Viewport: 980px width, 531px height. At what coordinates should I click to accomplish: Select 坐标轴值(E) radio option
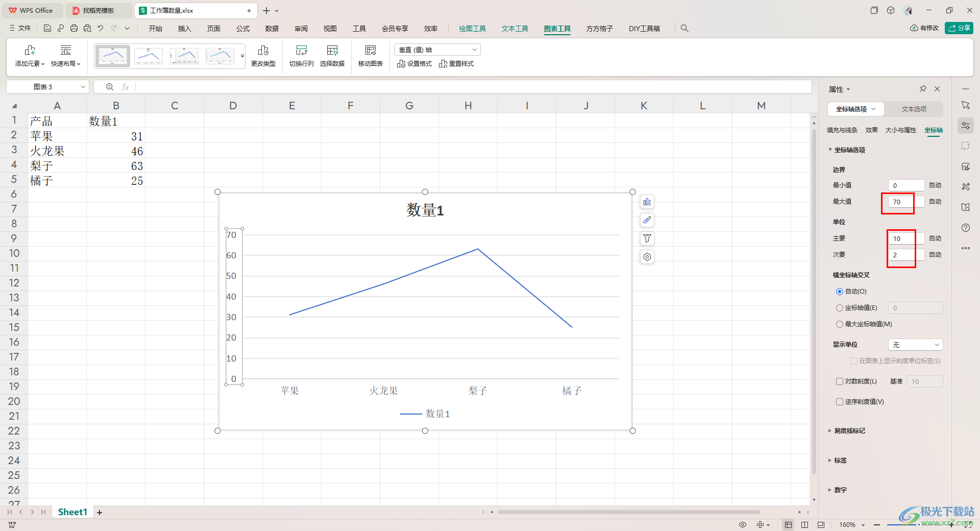pyautogui.click(x=840, y=308)
